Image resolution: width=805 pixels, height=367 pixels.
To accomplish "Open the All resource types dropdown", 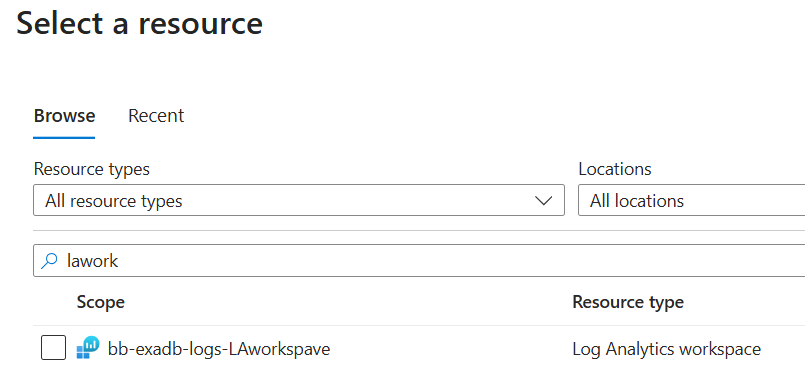I will tap(299, 200).
